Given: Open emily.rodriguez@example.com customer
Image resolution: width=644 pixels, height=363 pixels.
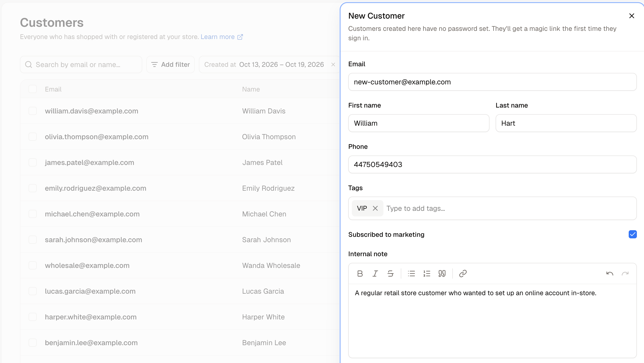Looking at the screenshot, I should click(x=96, y=188).
